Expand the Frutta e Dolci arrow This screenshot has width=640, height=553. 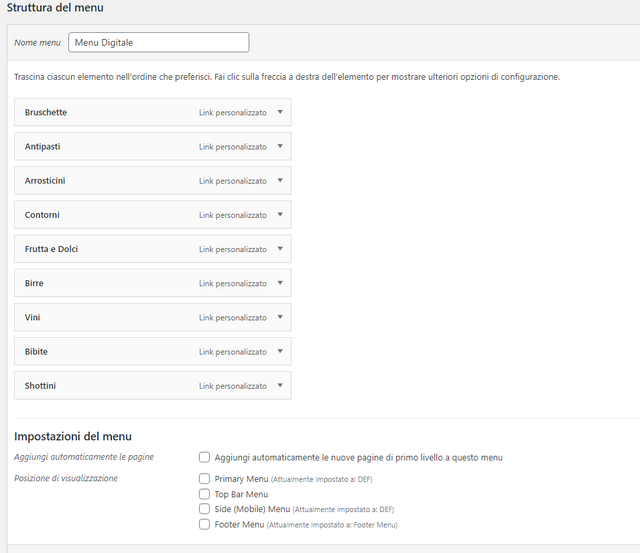(x=280, y=249)
